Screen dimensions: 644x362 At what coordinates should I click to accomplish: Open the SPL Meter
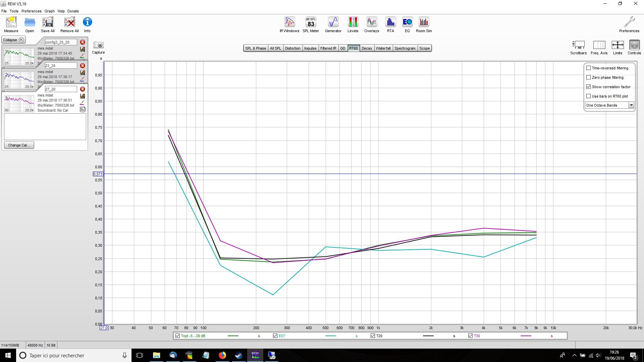coord(311,25)
